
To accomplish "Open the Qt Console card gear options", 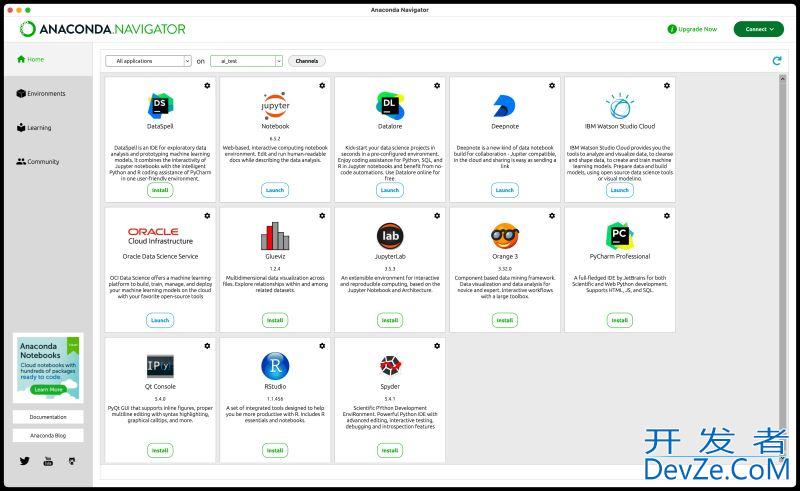I will click(207, 346).
